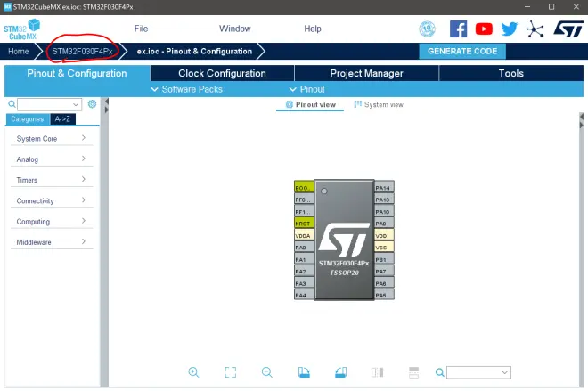Select the A->Z tab
This screenshot has height=391, width=588.
(62, 119)
